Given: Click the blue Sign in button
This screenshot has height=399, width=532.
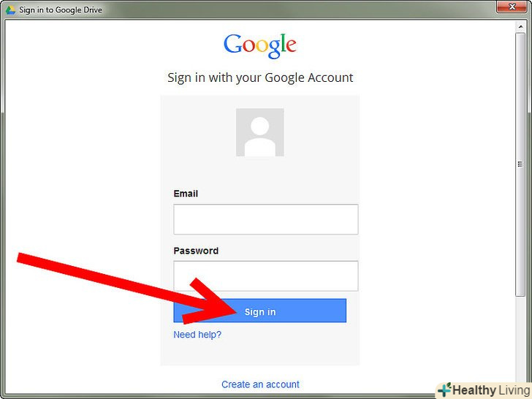Looking at the screenshot, I should pos(260,311).
